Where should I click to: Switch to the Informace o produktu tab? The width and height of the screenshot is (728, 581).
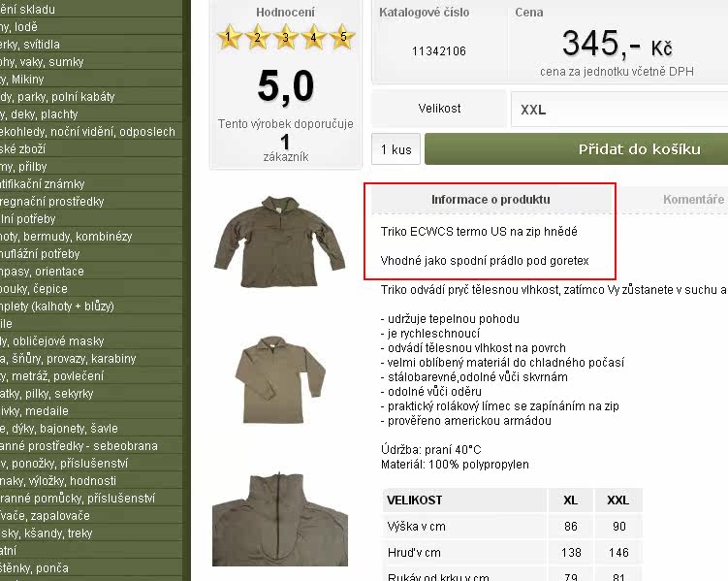coord(491,200)
